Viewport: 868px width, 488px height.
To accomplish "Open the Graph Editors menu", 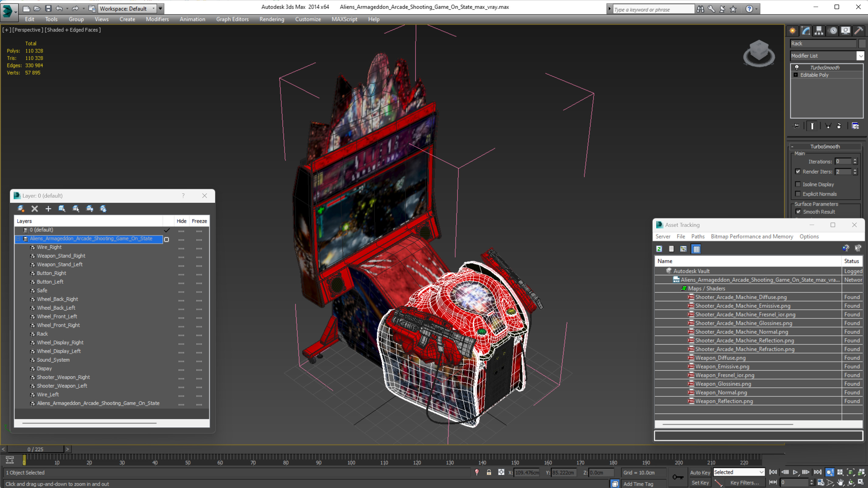I will [x=232, y=19].
